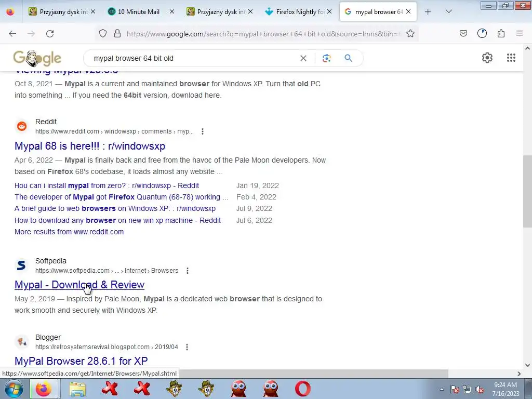Open 'More results from www.reddit.com'
Image resolution: width=532 pixels, height=399 pixels.
pos(69,232)
